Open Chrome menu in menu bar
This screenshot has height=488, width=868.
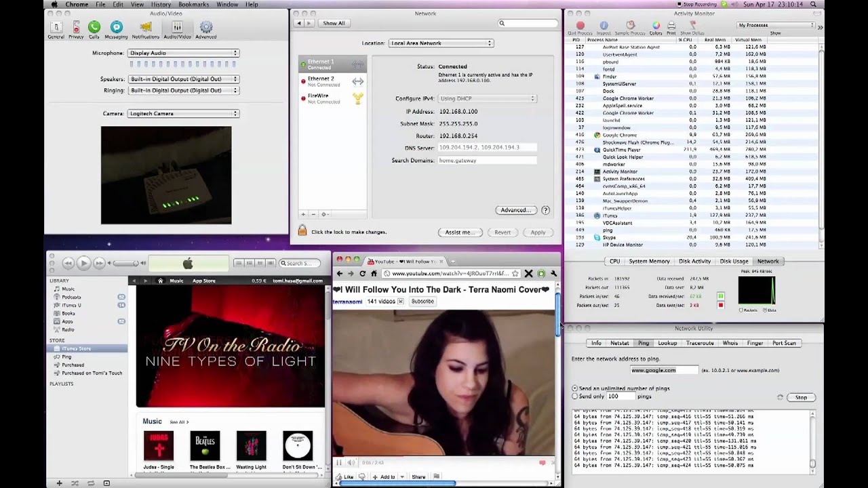[x=77, y=4]
